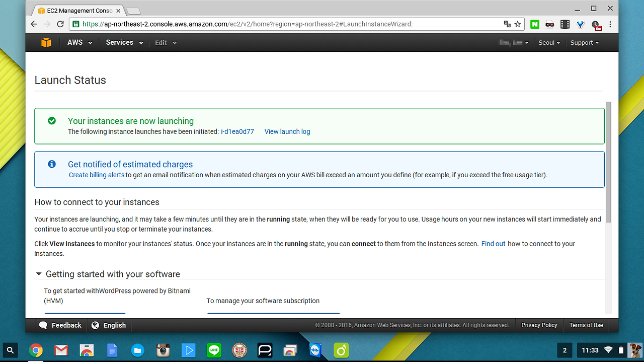Click the Feedback button in footer

[x=60, y=325]
